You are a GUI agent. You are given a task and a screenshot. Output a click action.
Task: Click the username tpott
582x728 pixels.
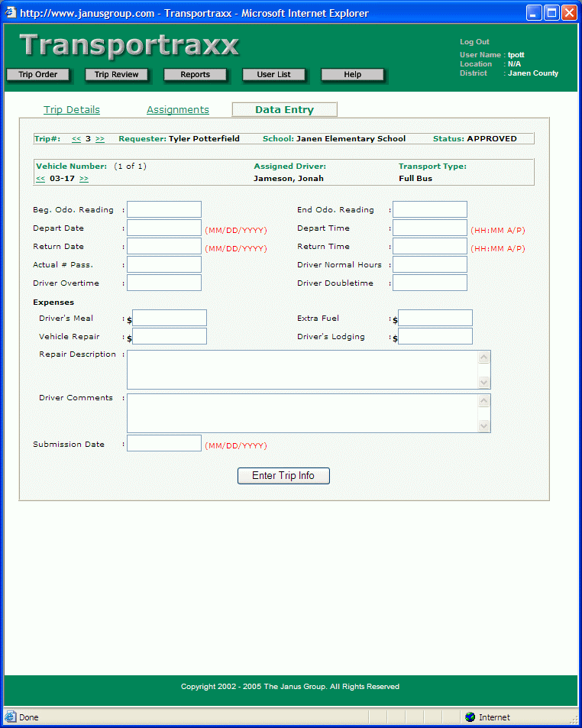click(516, 55)
